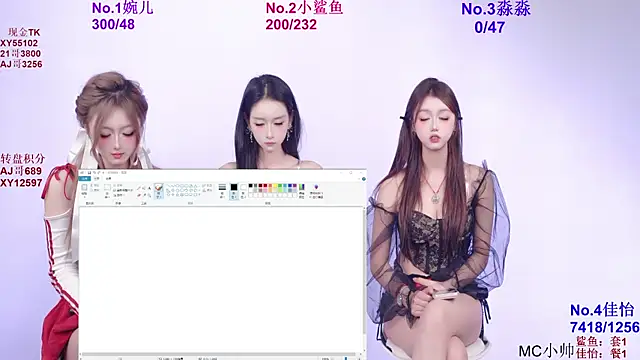Click the Undo arrow in quick access toolbar
This screenshot has height=360, width=640.
pyautogui.click(x=94, y=173)
